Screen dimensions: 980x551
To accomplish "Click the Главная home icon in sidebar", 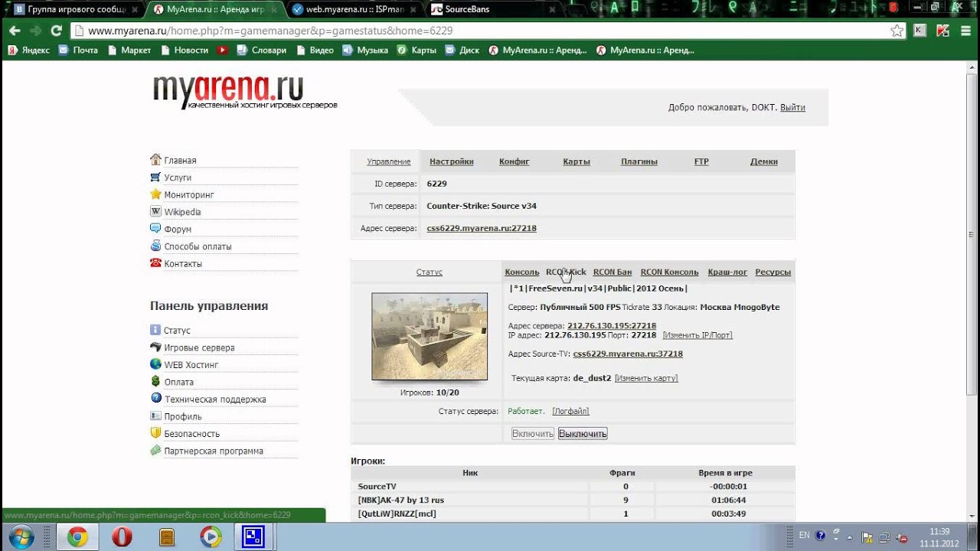I will click(x=156, y=160).
